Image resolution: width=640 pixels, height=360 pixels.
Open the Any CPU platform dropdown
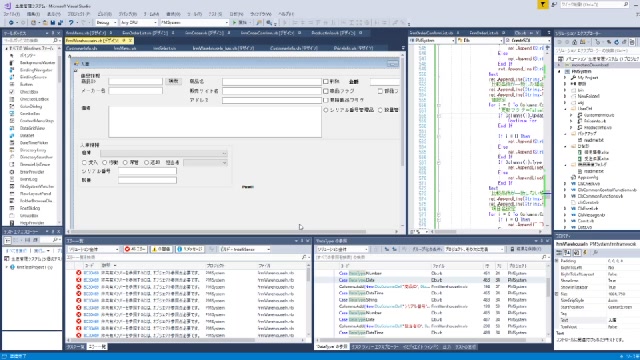(x=138, y=22)
